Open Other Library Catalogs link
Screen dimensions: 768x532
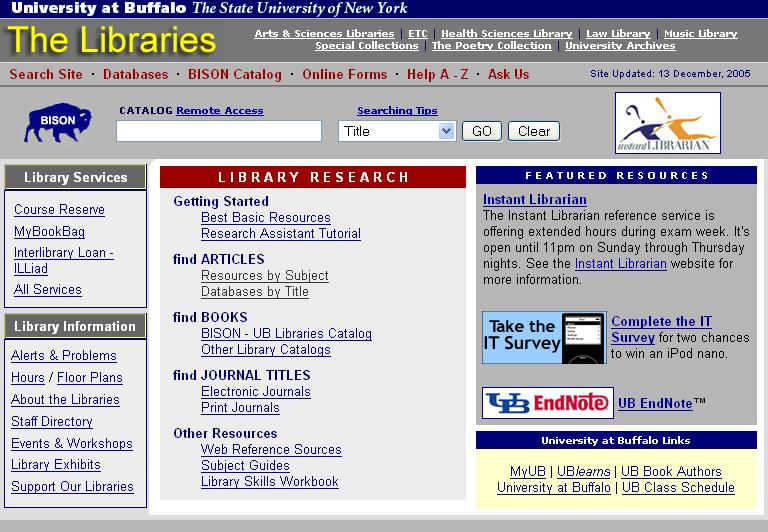[x=266, y=350]
